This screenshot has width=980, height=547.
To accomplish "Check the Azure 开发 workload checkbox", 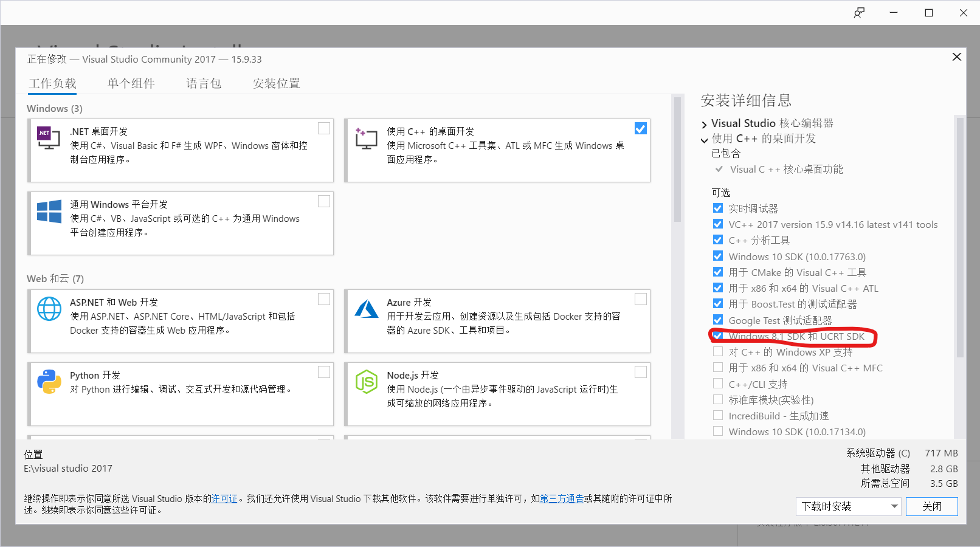I will [x=641, y=299].
